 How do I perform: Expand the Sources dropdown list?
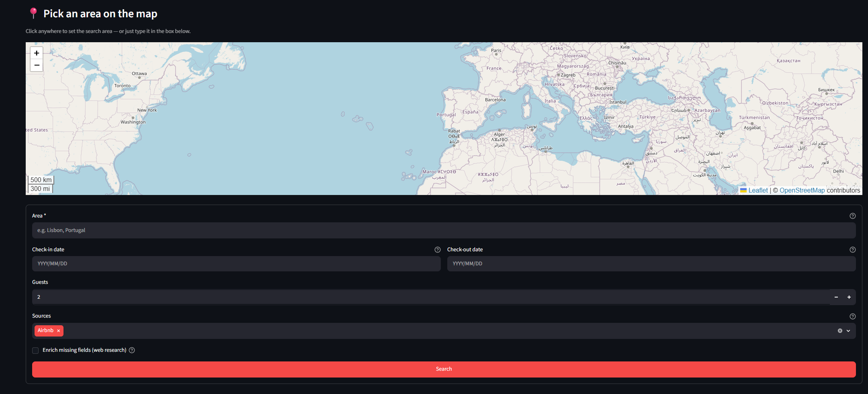(848, 331)
